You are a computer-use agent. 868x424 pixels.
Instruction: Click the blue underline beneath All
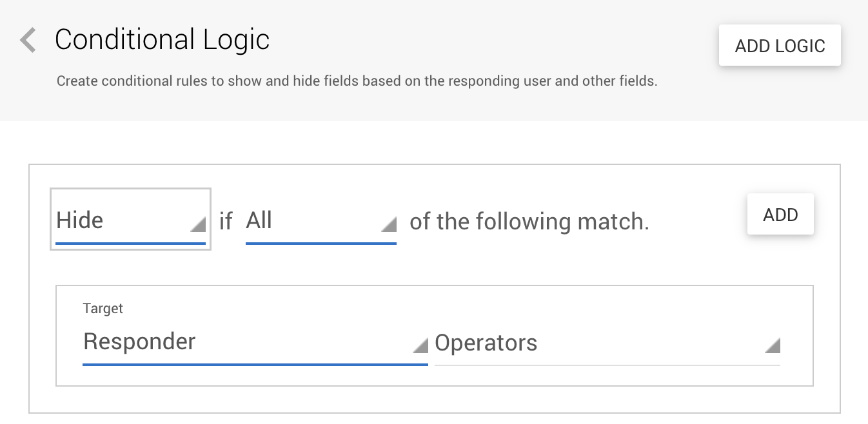click(x=321, y=243)
